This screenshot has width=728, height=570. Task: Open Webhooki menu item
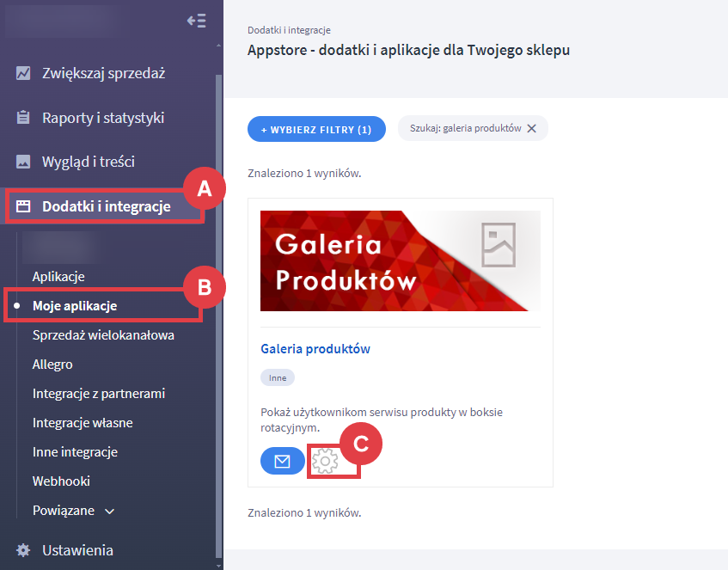click(x=61, y=481)
